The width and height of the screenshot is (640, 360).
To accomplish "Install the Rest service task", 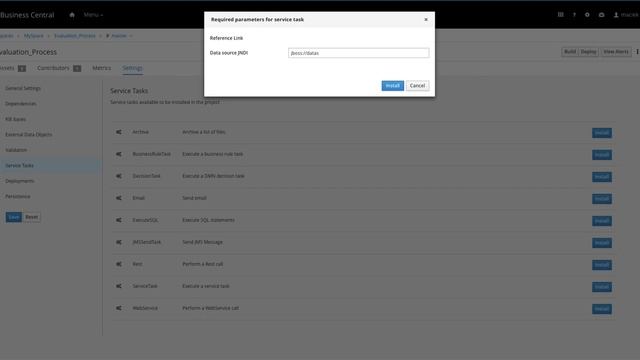I will tap(602, 265).
